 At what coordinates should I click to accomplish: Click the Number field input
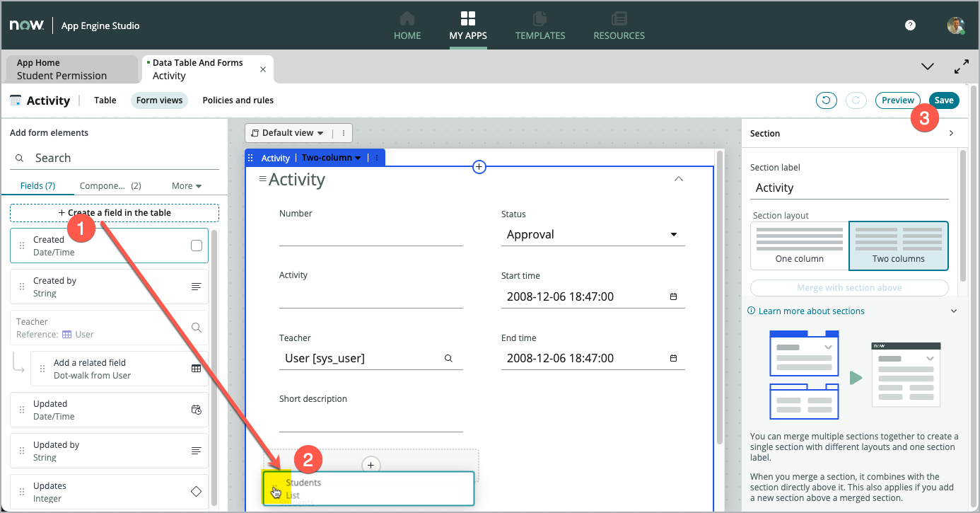[x=371, y=234]
